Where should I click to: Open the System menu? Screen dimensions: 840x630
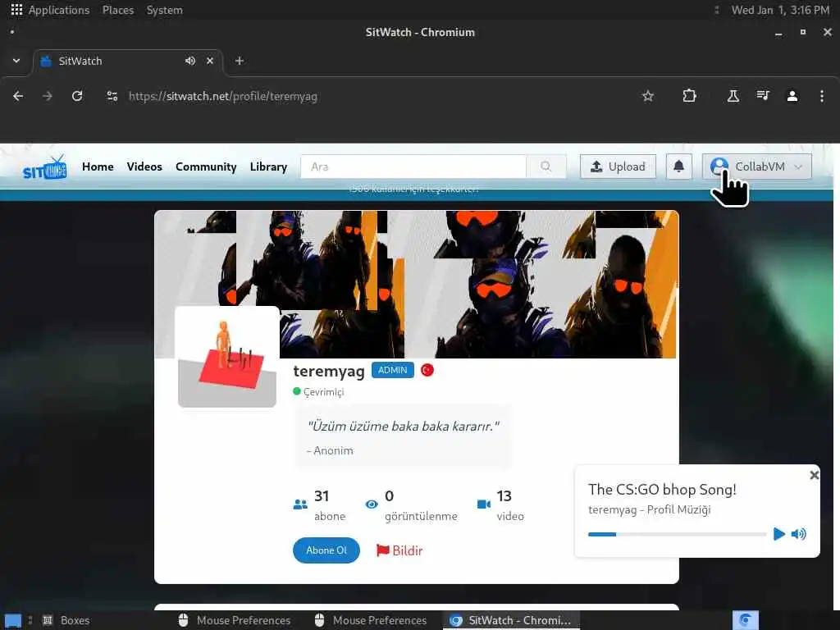[164, 10]
